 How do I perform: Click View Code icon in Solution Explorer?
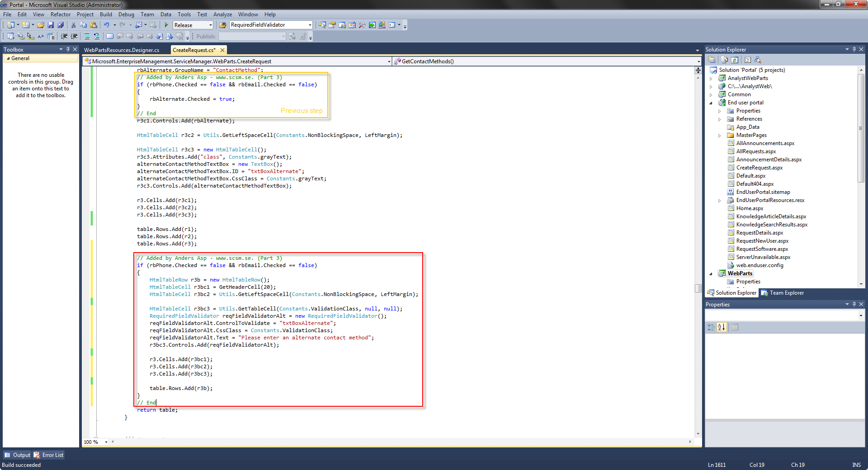(x=748, y=60)
